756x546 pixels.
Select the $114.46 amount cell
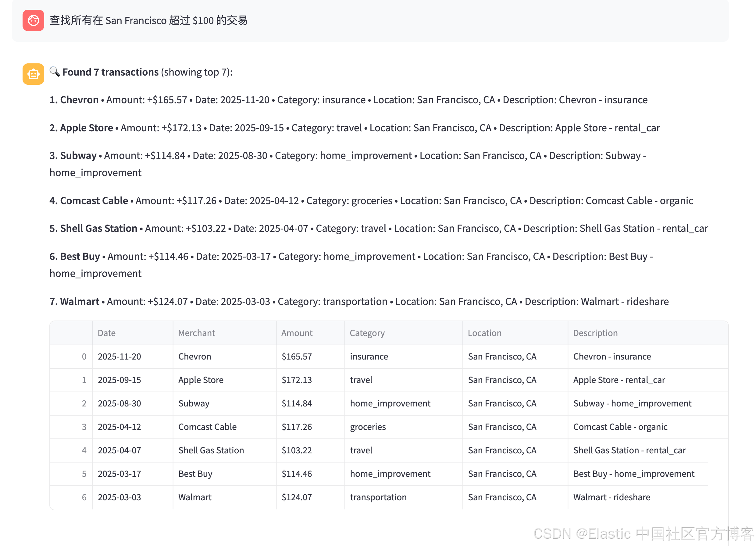point(311,474)
